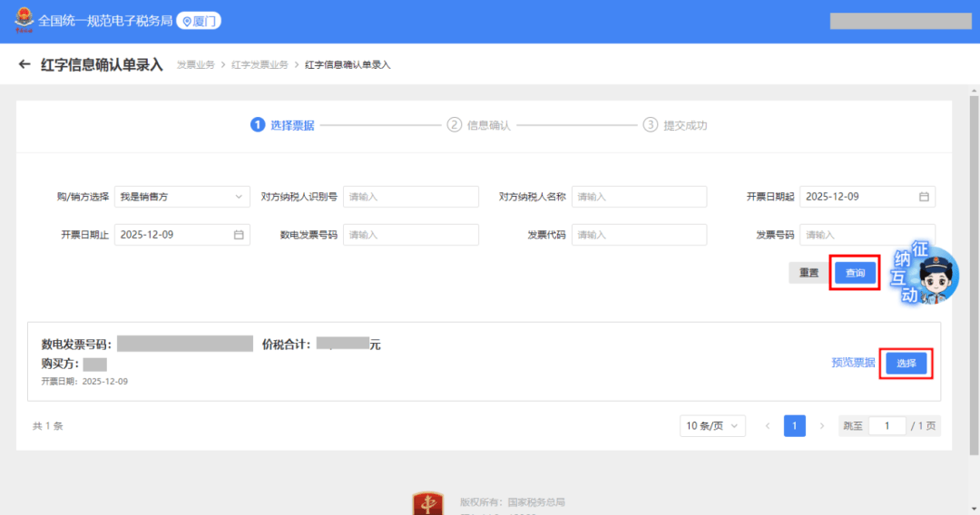Open calendar icon in 开票日期起 field
980x515 pixels.
coord(924,197)
